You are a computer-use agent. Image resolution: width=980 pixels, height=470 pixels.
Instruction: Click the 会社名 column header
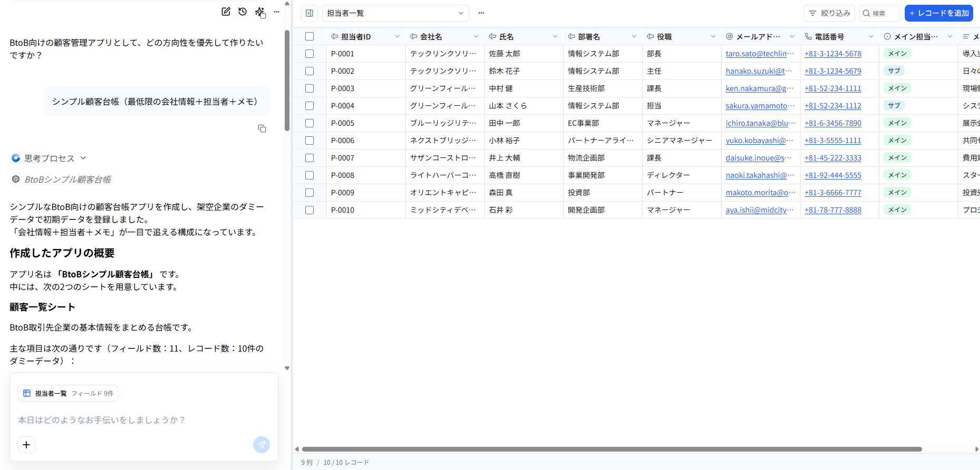[445, 36]
